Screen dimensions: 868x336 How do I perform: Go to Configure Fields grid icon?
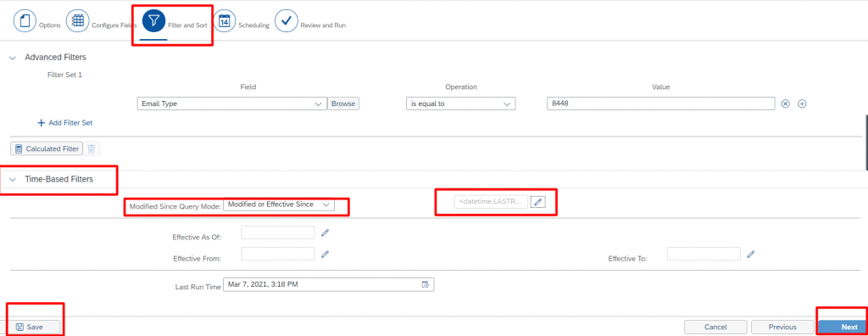[77, 21]
